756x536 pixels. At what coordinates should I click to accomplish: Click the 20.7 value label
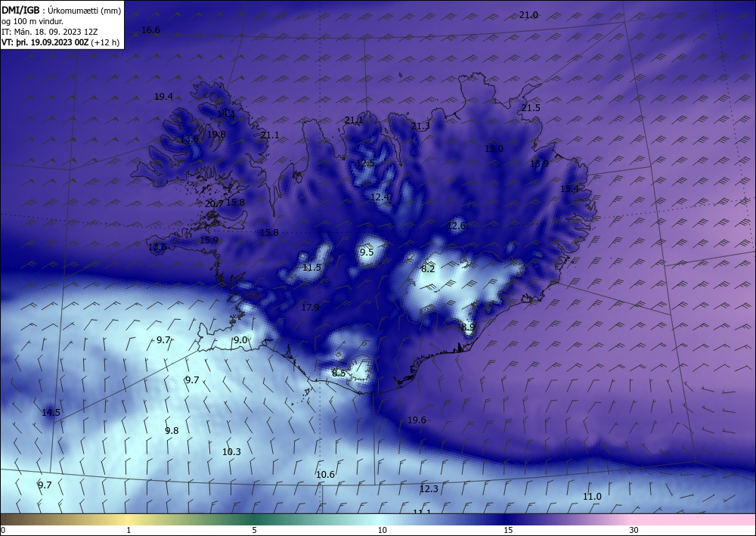point(214,204)
